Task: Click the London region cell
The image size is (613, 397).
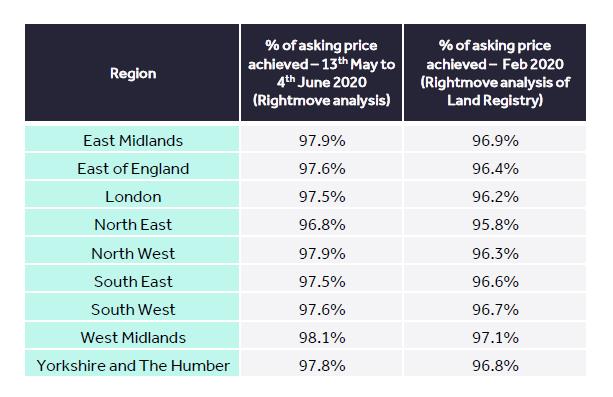Action: (x=132, y=197)
